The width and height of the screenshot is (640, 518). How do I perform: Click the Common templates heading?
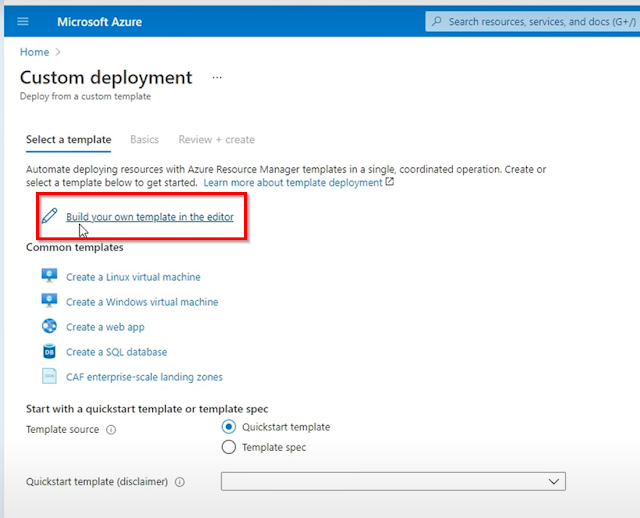tap(75, 247)
